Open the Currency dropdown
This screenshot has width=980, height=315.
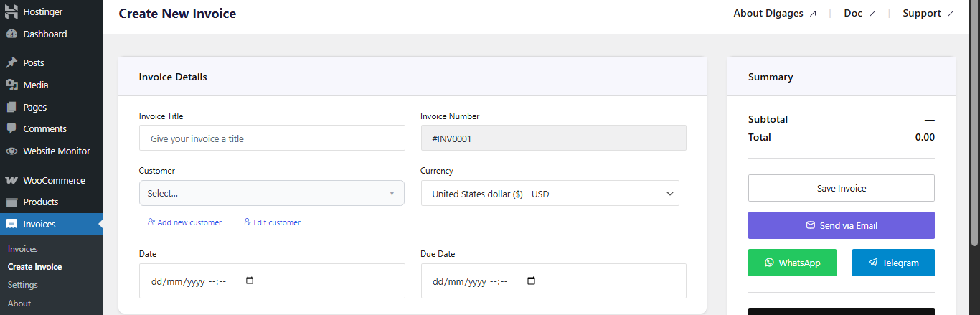[x=550, y=193]
